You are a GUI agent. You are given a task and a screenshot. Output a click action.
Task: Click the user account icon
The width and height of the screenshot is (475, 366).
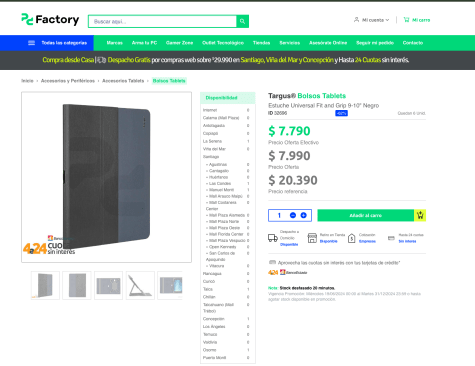click(x=356, y=20)
